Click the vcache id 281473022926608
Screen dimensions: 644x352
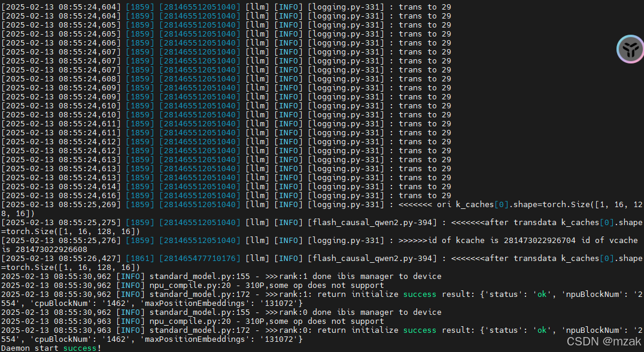tap(51, 249)
